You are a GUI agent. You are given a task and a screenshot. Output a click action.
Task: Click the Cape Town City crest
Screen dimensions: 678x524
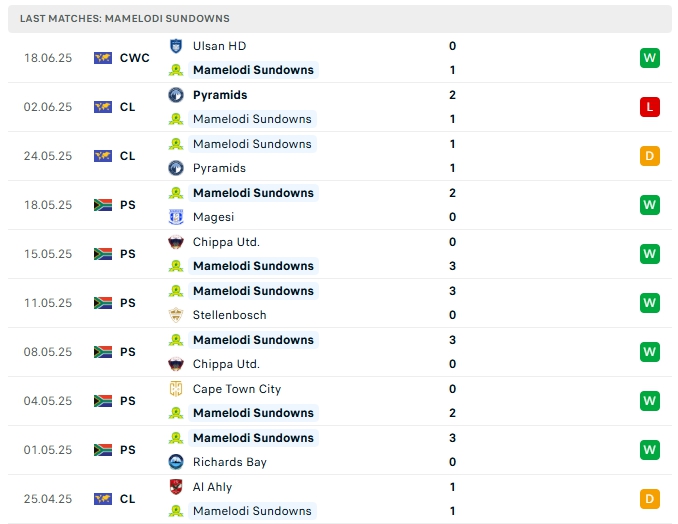pos(176,389)
